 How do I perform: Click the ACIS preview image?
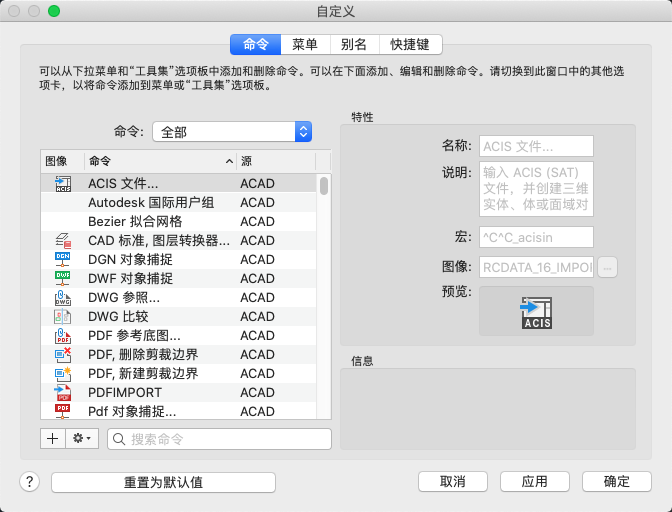[x=536, y=311]
